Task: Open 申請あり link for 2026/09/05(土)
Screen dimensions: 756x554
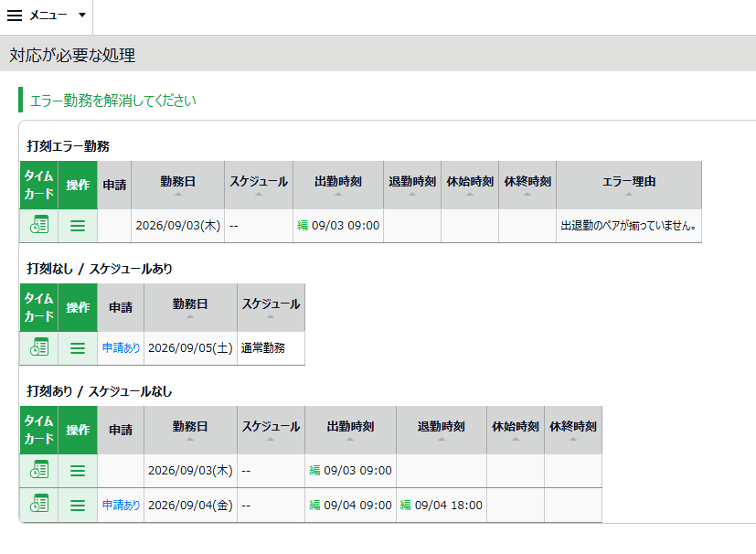Action: click(x=121, y=347)
